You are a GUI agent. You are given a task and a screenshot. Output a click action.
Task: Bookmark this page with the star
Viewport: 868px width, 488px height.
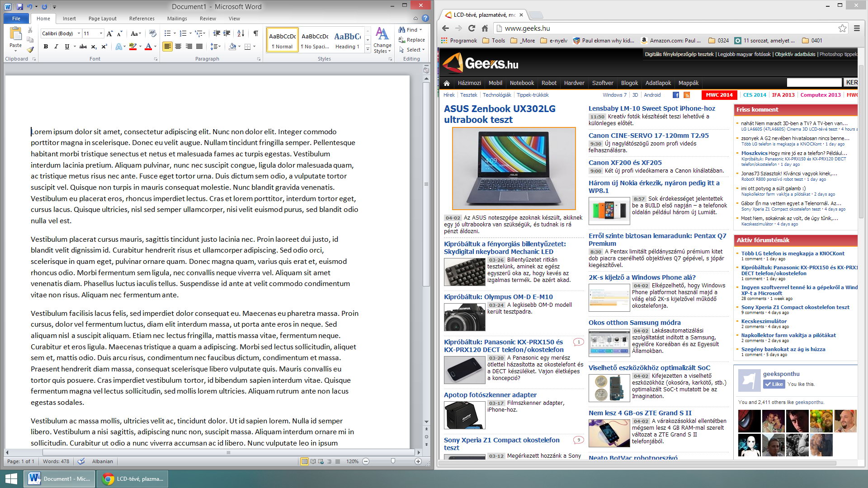click(843, 28)
